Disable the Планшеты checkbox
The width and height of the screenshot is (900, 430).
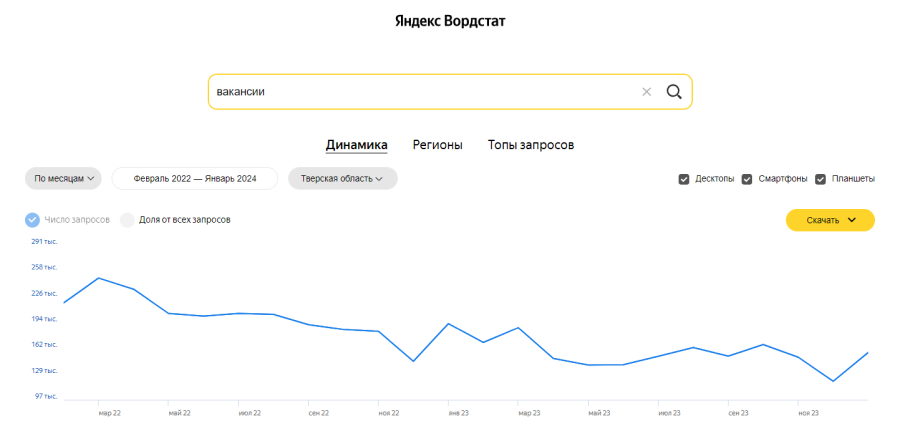click(821, 179)
